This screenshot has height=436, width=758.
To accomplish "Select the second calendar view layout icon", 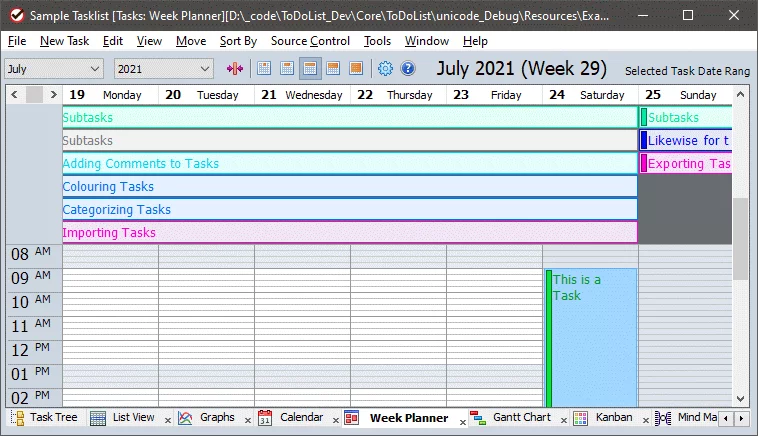I will pos(287,69).
